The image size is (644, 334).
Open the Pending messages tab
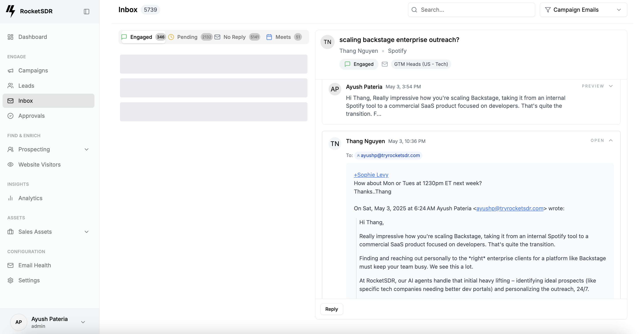[x=187, y=37]
